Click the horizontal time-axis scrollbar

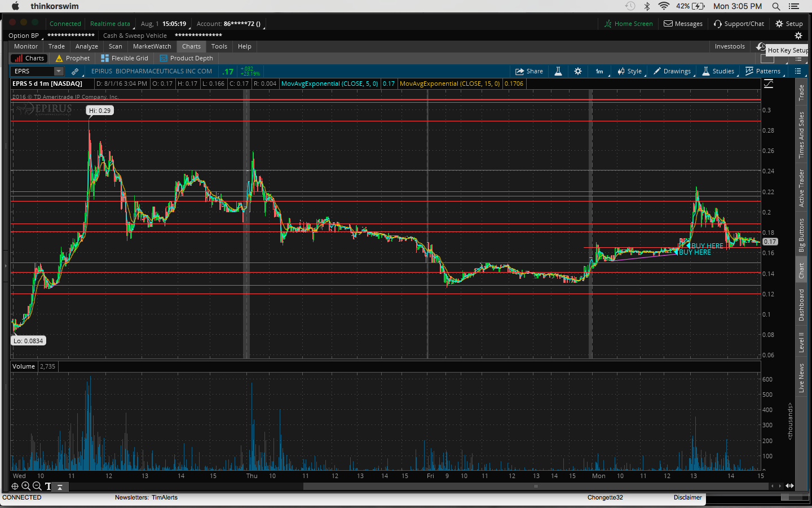536,486
